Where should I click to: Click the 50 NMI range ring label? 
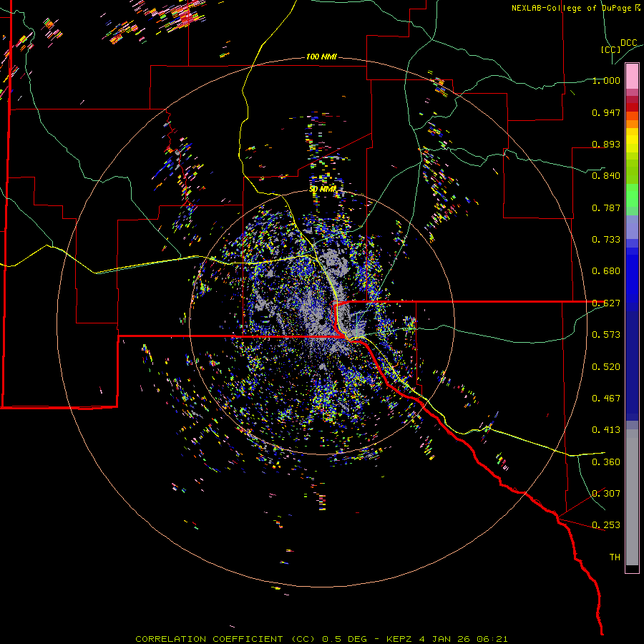point(323,189)
